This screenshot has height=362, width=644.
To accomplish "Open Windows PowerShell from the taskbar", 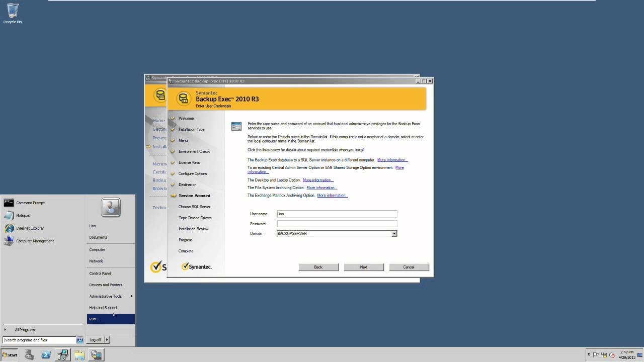I will pos(46,355).
